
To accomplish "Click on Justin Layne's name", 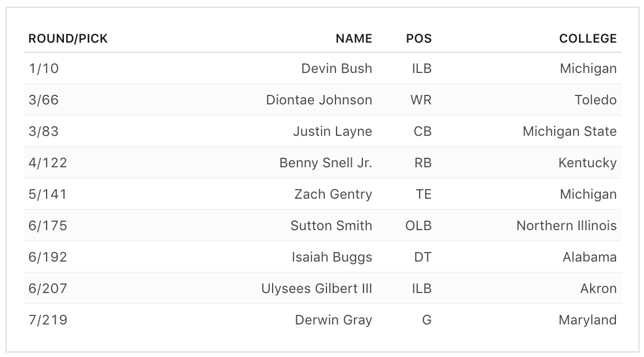I will [x=332, y=131].
